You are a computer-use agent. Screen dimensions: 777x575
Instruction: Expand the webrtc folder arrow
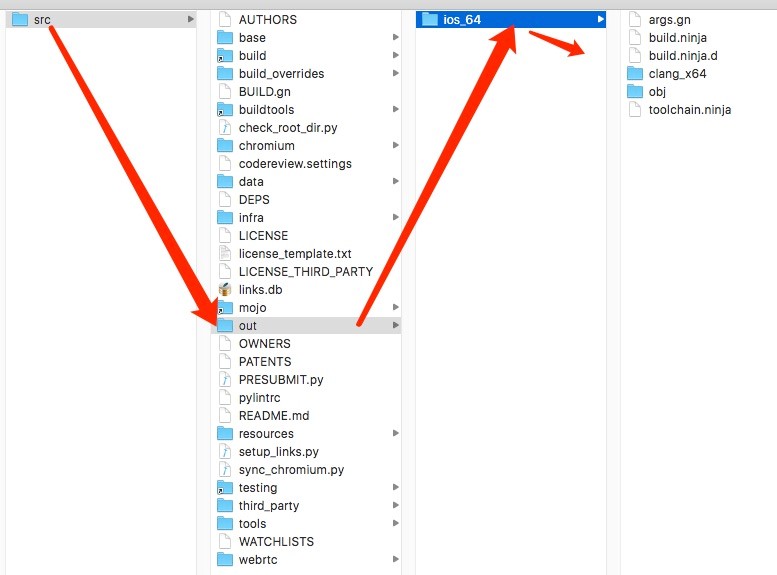point(395,559)
